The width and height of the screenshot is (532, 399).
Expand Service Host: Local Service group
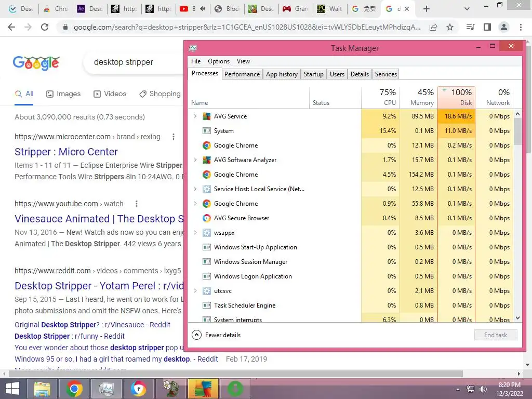[x=195, y=189]
